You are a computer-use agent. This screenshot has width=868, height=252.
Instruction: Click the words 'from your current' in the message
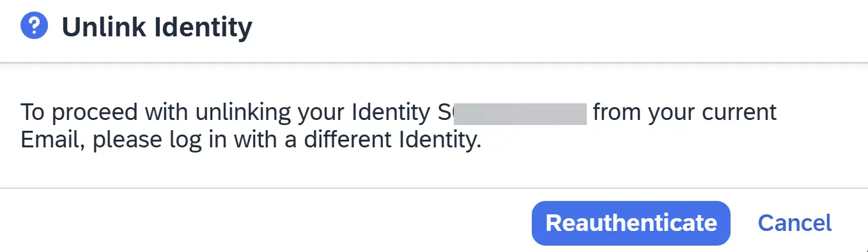[x=685, y=113]
